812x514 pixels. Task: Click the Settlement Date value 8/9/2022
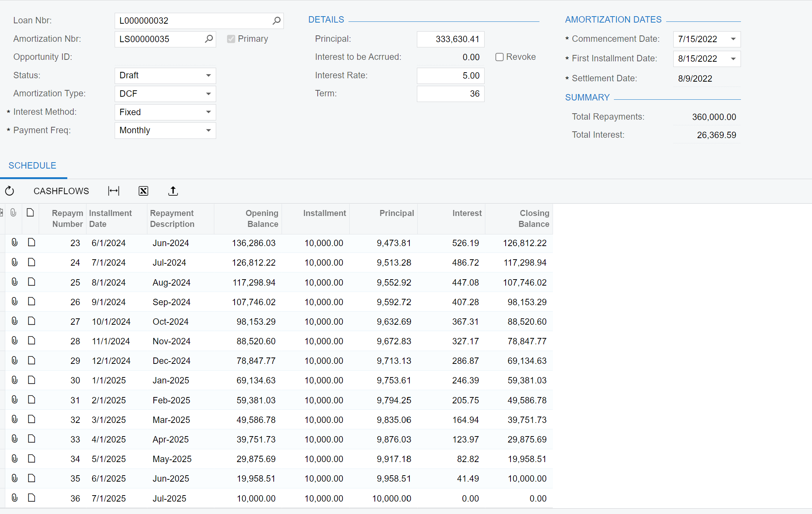[x=695, y=79]
